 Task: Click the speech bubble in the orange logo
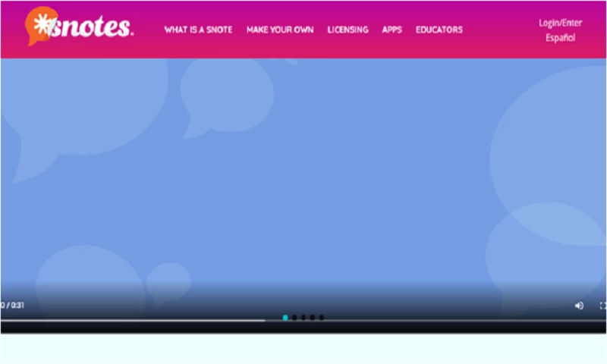[39, 25]
